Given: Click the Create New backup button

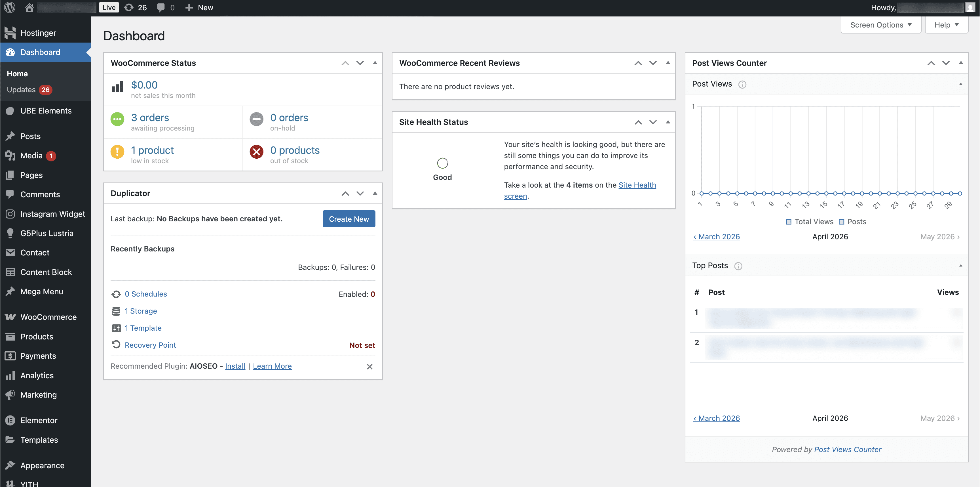Looking at the screenshot, I should coord(349,219).
